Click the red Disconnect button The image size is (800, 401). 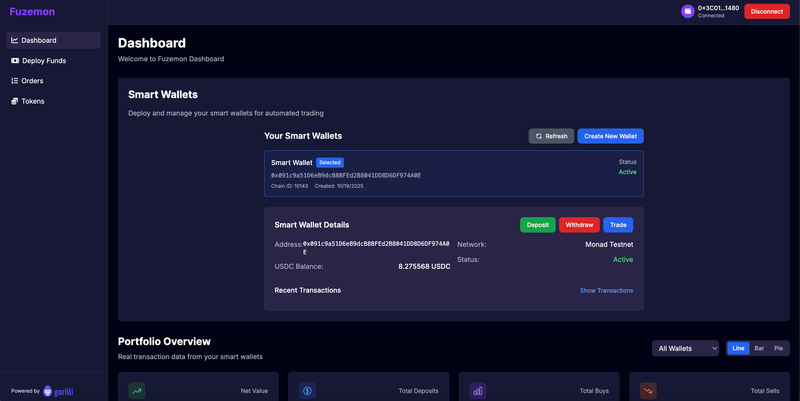pyautogui.click(x=766, y=11)
